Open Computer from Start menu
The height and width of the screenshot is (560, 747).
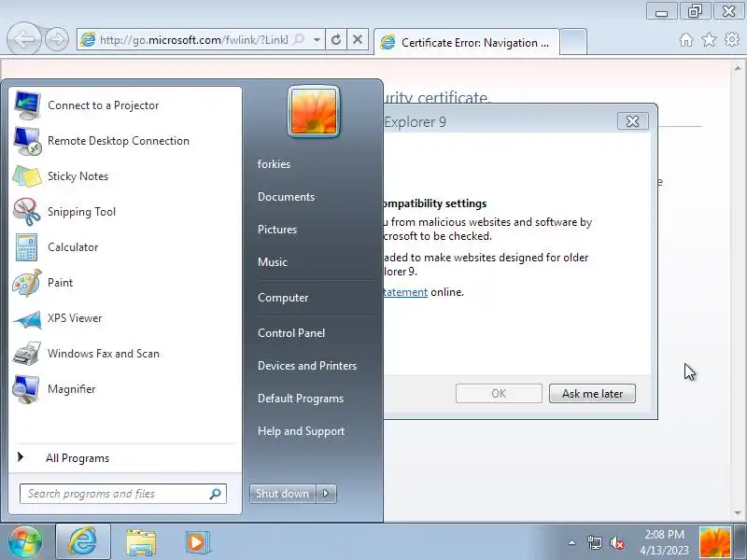(283, 298)
